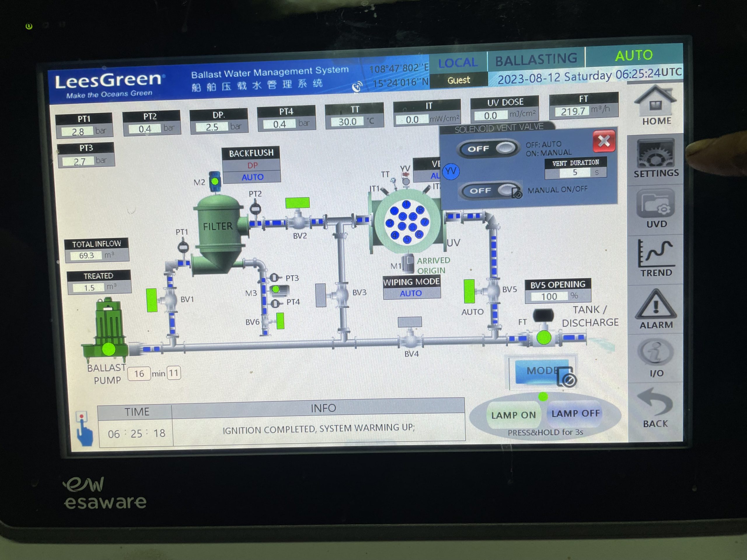Open the TREND graph page

click(656, 258)
